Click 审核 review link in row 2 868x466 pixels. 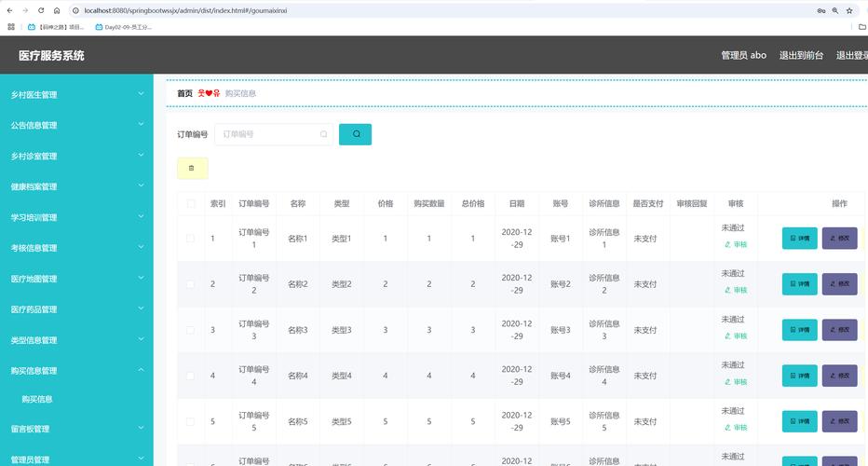(736, 290)
